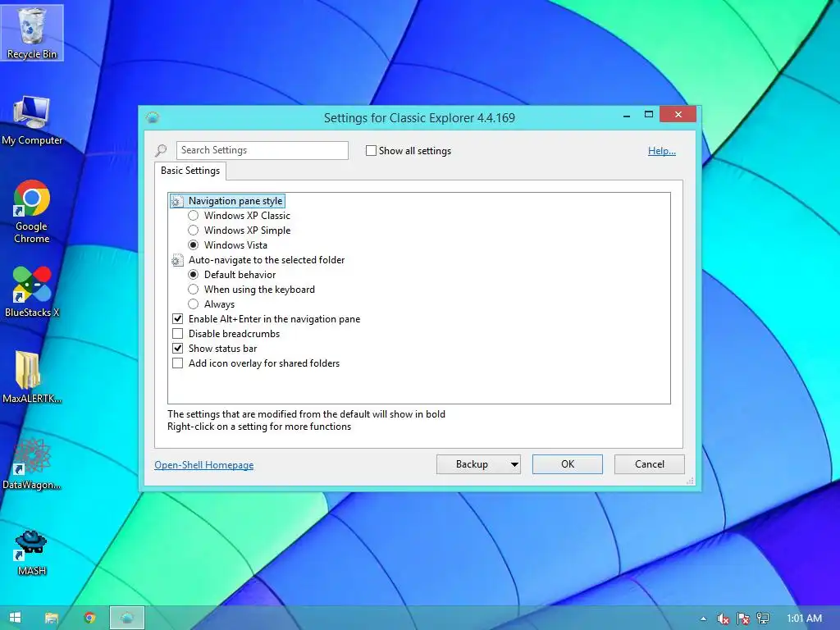
Task: Select the Google Chrome desktop shortcut
Action: pos(32,212)
